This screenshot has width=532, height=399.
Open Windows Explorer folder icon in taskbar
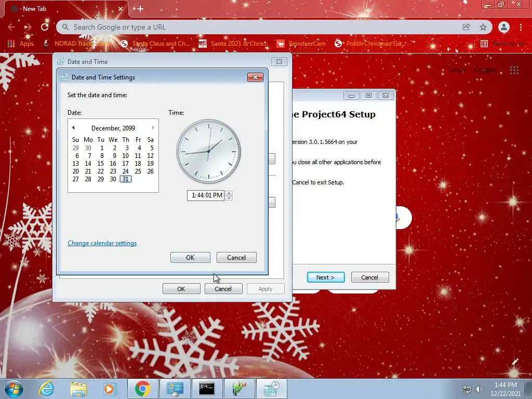[78, 389]
